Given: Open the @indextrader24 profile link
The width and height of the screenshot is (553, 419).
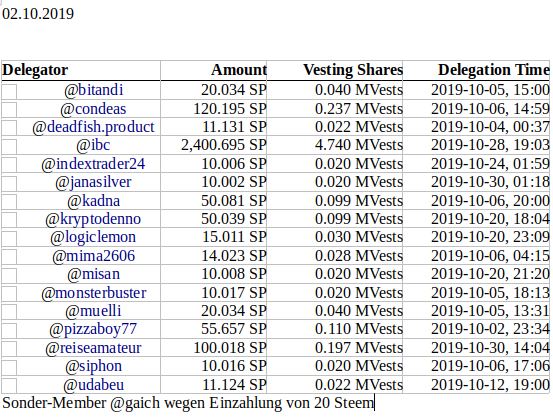Looking at the screenshot, I should pyautogui.click(x=93, y=164).
